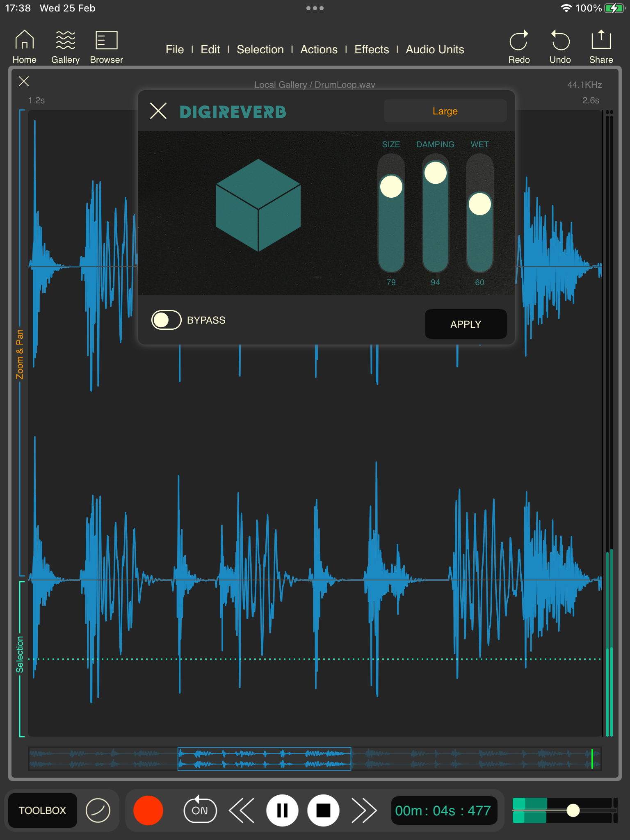
Task: Fast forward with double right arrows
Action: tap(364, 810)
